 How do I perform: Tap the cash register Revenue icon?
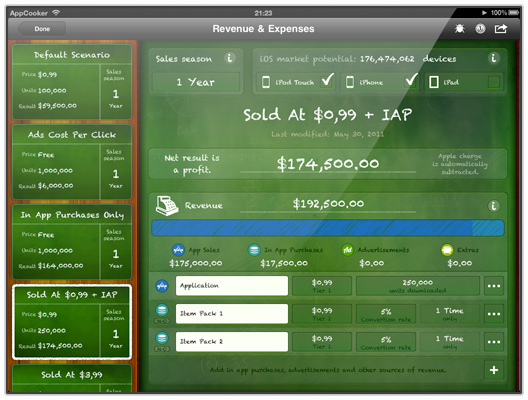167,205
